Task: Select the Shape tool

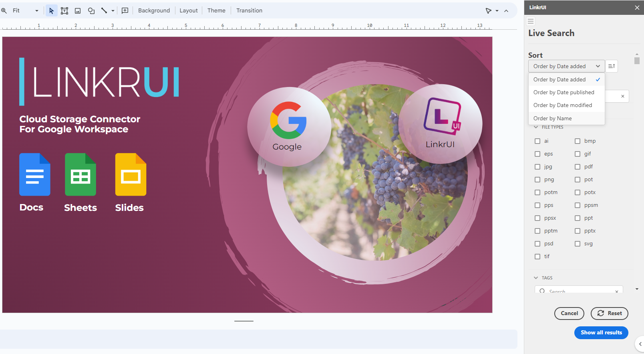Action: (x=91, y=11)
